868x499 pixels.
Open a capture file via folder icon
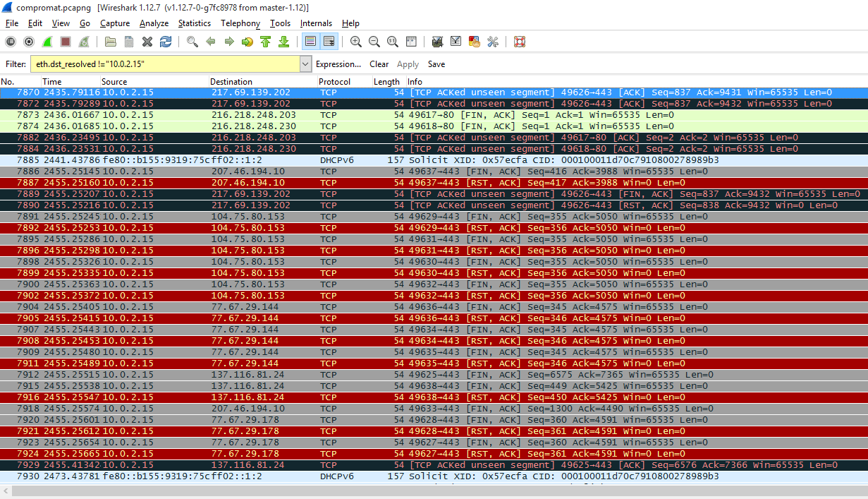point(110,42)
